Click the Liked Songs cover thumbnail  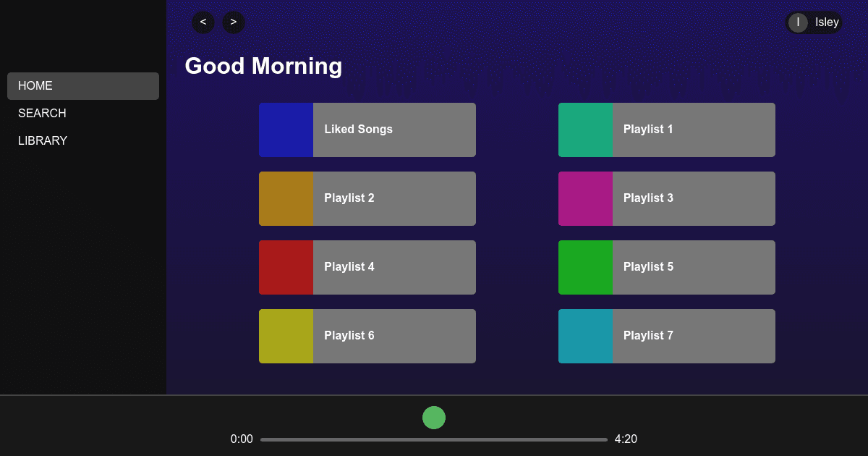[286, 130]
